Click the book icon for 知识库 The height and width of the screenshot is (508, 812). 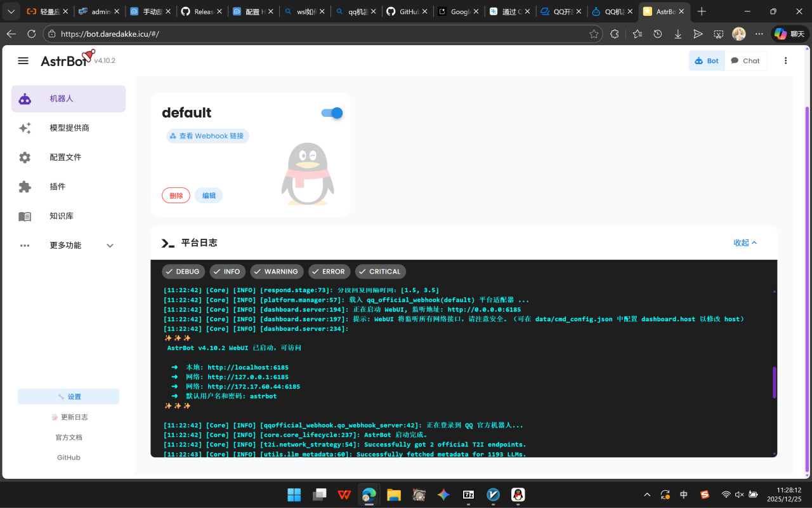(25, 217)
